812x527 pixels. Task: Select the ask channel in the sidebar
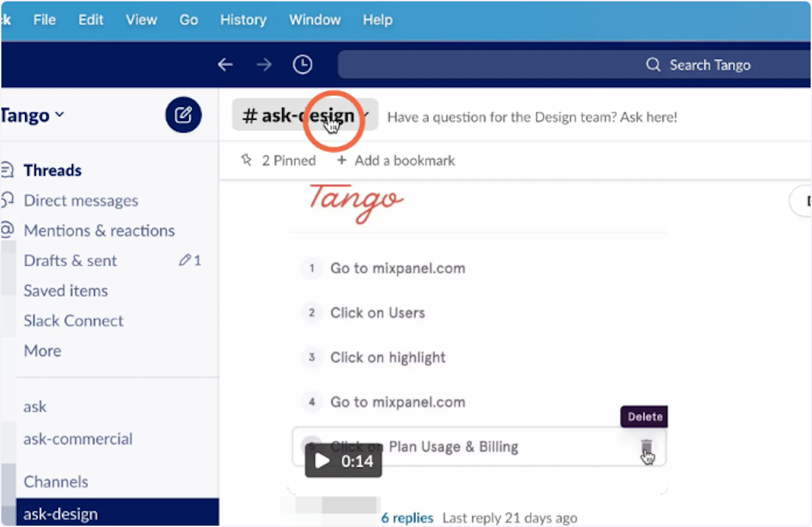click(x=35, y=407)
